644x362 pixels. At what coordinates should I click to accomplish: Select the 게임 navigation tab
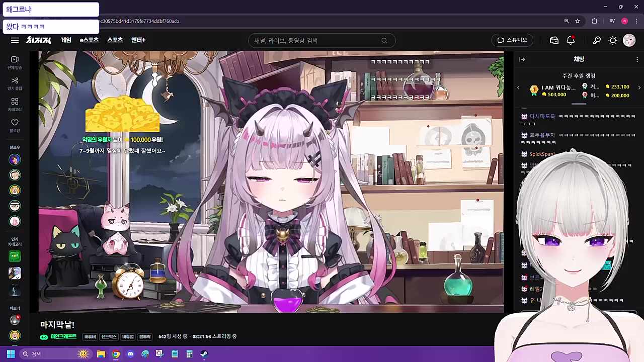(66, 40)
